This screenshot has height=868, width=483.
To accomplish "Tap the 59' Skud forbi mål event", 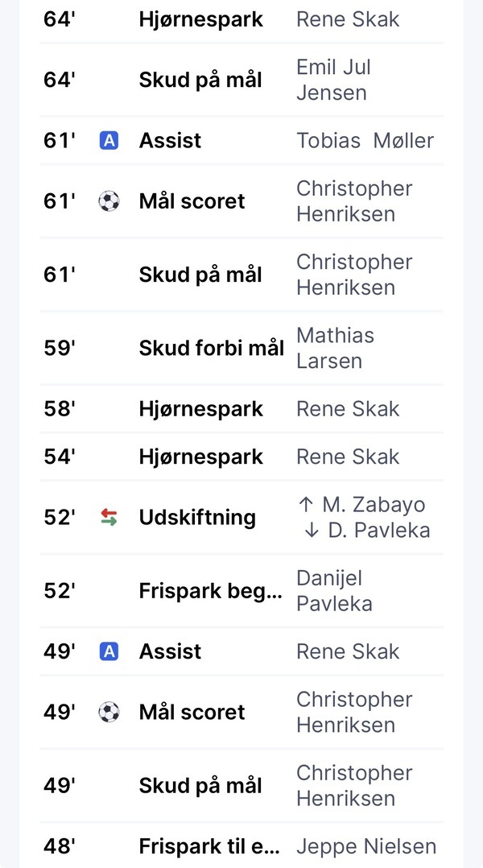I will (x=211, y=348).
